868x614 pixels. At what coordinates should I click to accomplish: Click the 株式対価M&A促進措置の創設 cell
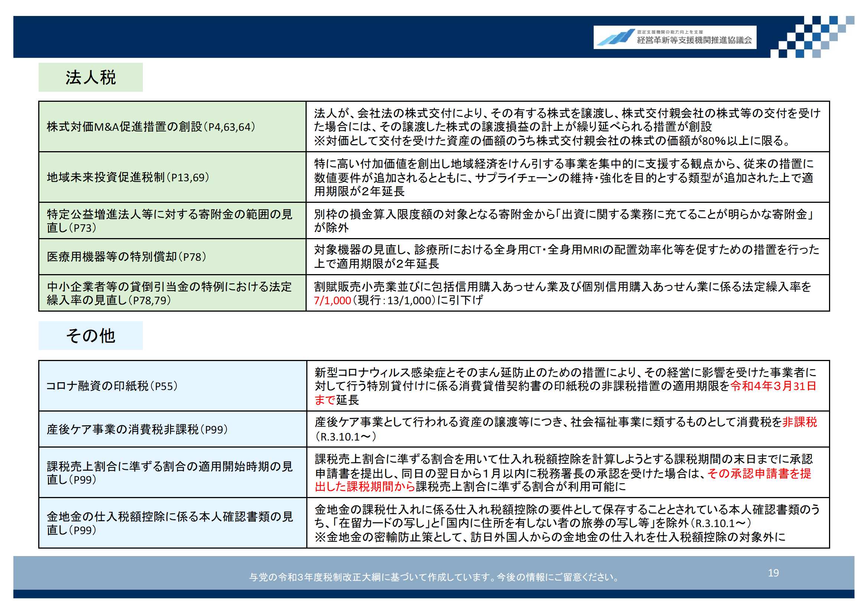tap(151, 127)
